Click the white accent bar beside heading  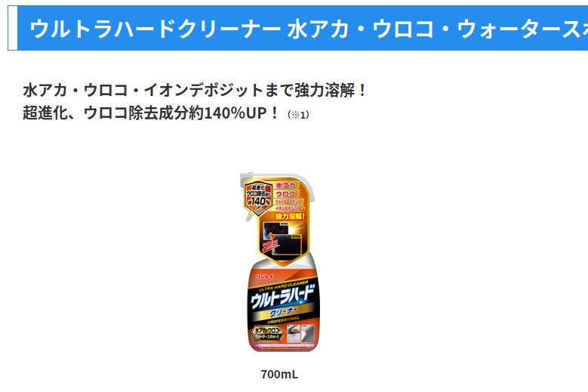[x=13, y=28]
